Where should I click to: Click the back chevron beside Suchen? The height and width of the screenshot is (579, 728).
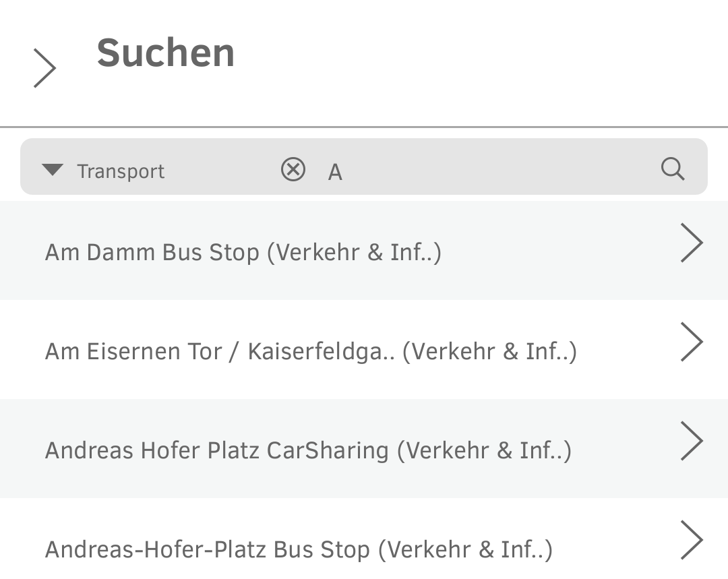click(44, 68)
